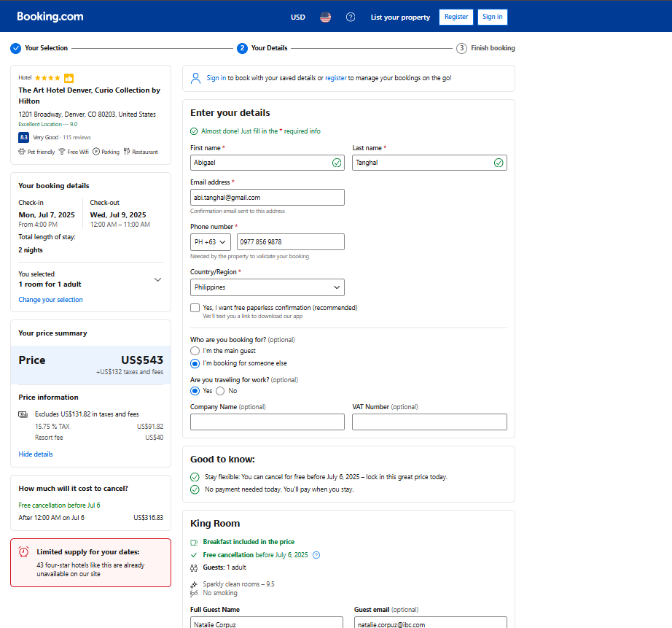Click the cash icon in Price information

23,414
